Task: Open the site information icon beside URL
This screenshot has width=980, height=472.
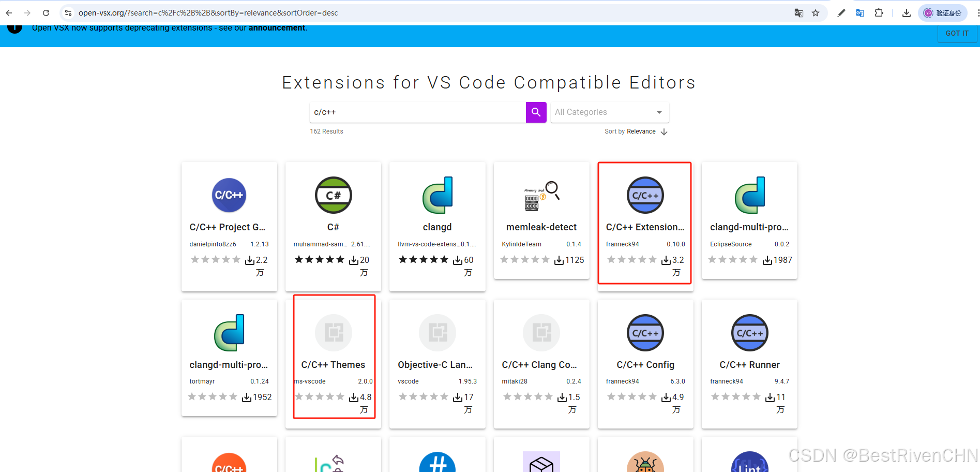Action: click(x=68, y=13)
